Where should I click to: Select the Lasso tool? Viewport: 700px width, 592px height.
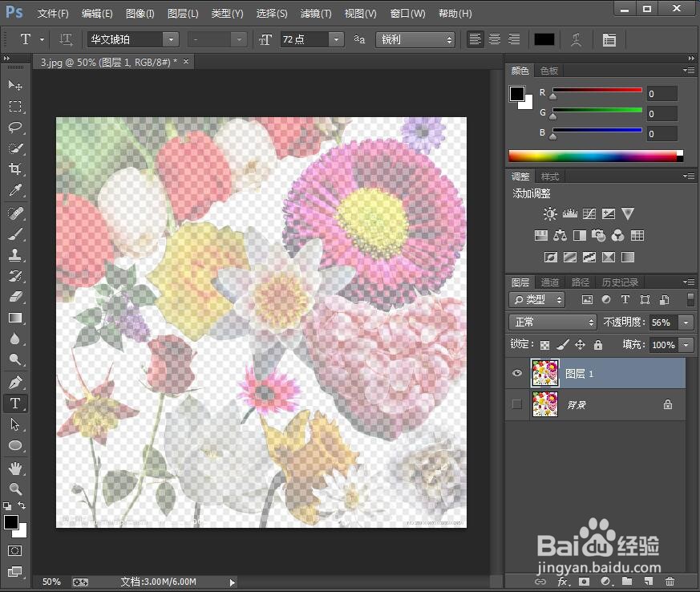click(x=14, y=128)
